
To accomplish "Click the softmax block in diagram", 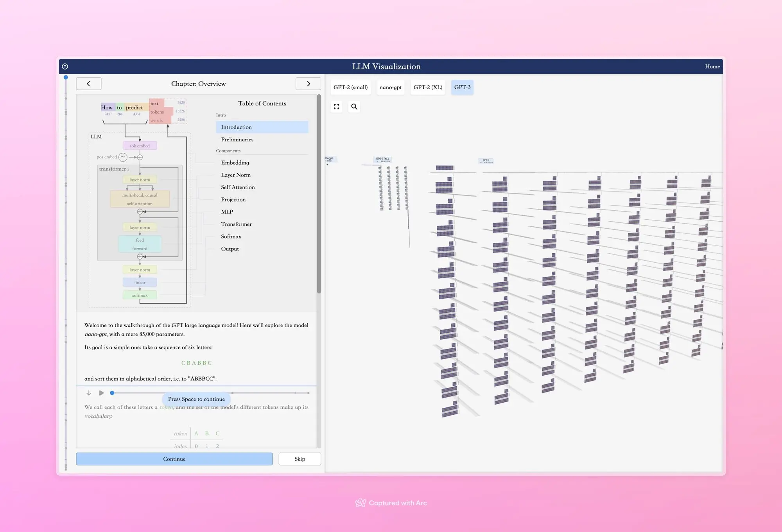I will [140, 295].
